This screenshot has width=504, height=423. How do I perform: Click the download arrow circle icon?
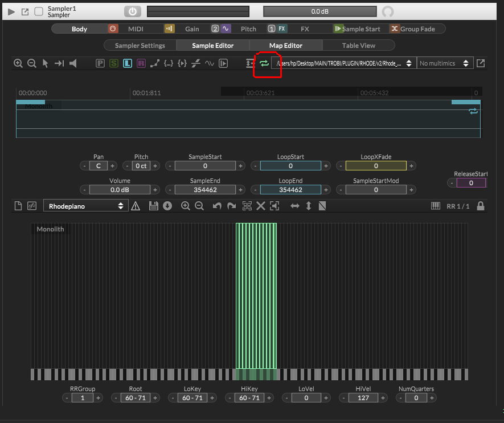(x=167, y=206)
